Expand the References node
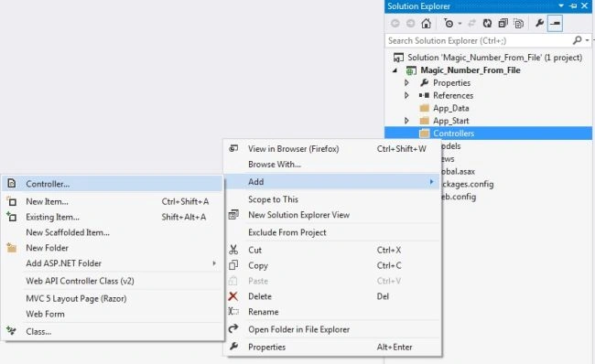 [406, 95]
